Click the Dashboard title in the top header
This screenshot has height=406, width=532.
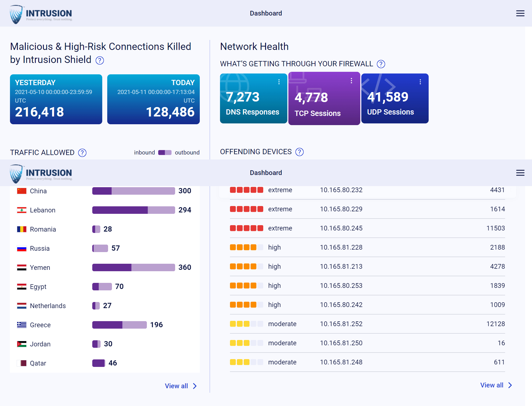(266, 13)
